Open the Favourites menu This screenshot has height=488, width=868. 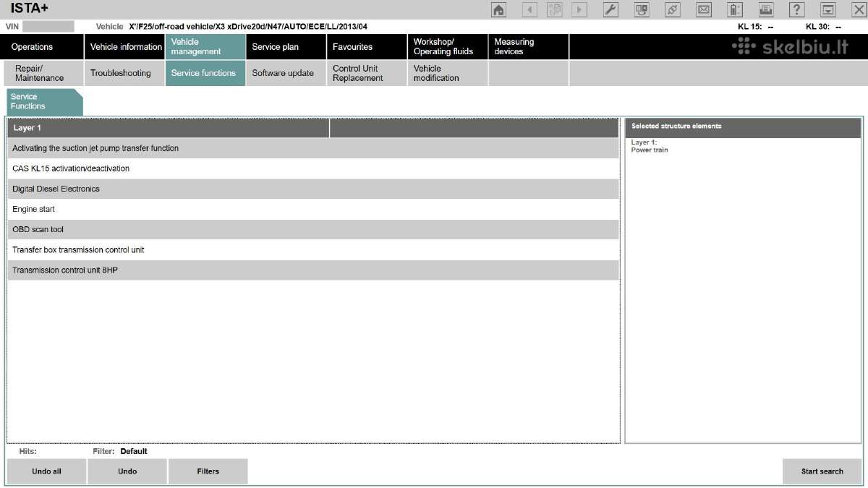point(367,47)
